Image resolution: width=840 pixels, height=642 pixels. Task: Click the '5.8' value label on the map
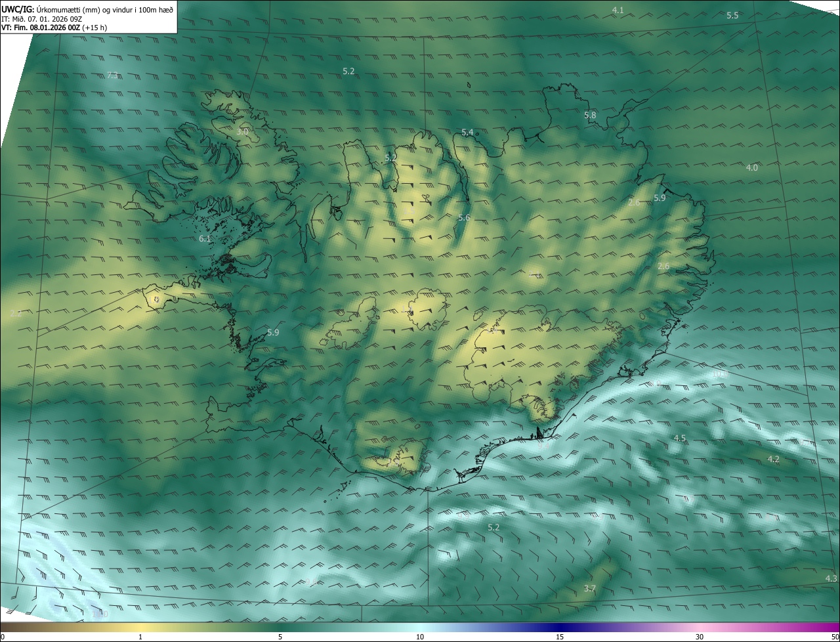point(590,115)
